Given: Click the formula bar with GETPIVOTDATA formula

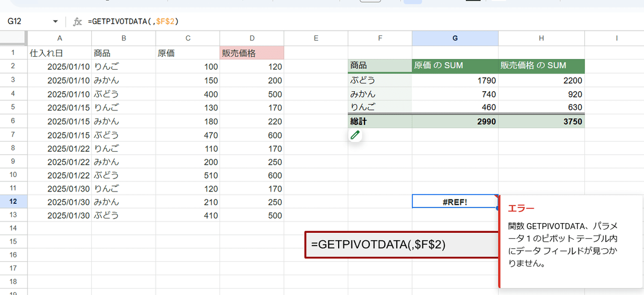Looking at the screenshot, I should tap(365, 21).
